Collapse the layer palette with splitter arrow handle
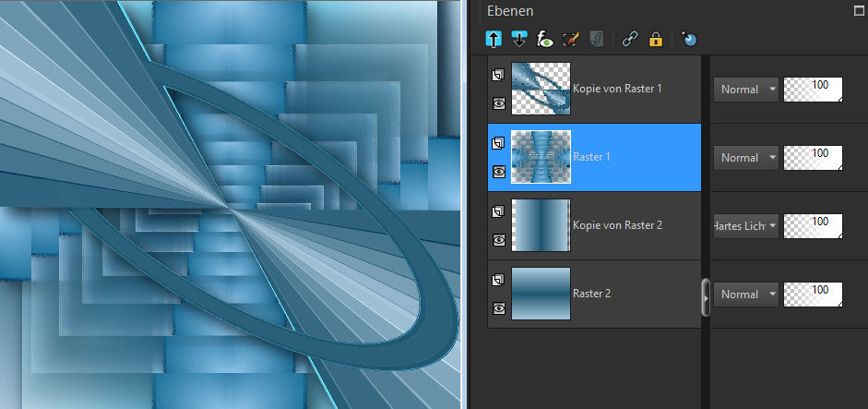Screen dimensions: 868x409 (706, 297)
